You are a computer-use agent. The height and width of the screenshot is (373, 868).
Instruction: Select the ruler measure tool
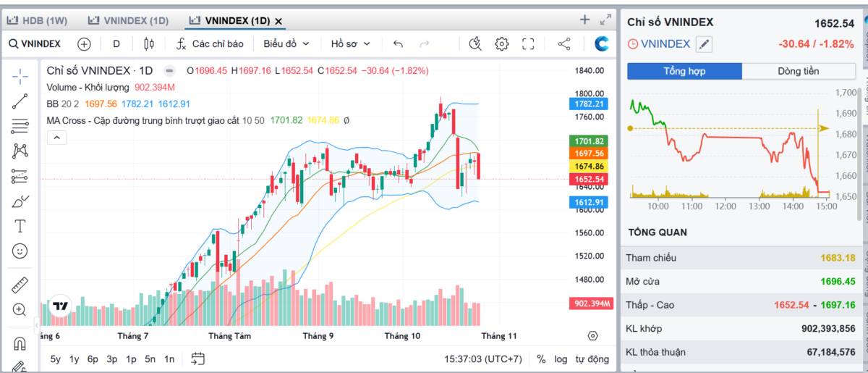pyautogui.click(x=20, y=285)
